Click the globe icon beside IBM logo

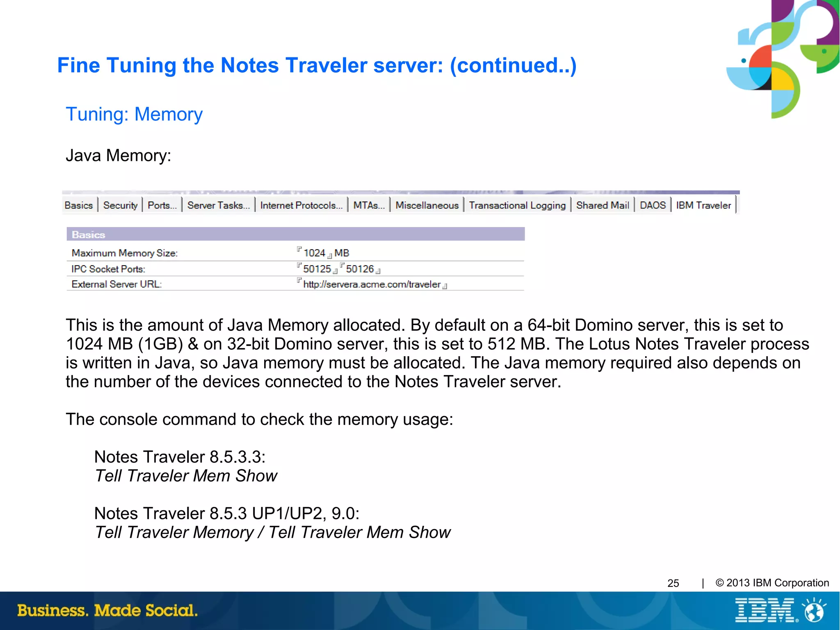[x=814, y=610]
